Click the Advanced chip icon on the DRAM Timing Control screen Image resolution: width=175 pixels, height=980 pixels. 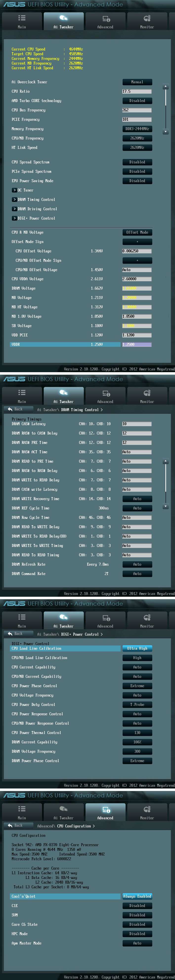(x=106, y=393)
